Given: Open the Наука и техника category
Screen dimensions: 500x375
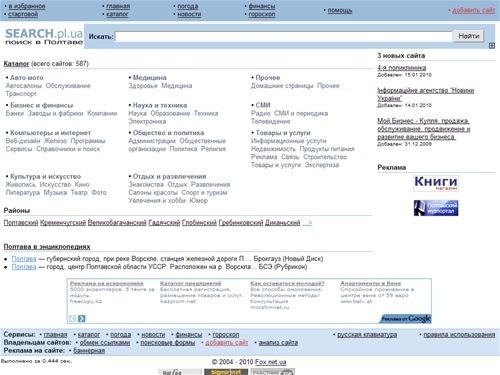Looking at the screenshot, I should click(x=160, y=105).
